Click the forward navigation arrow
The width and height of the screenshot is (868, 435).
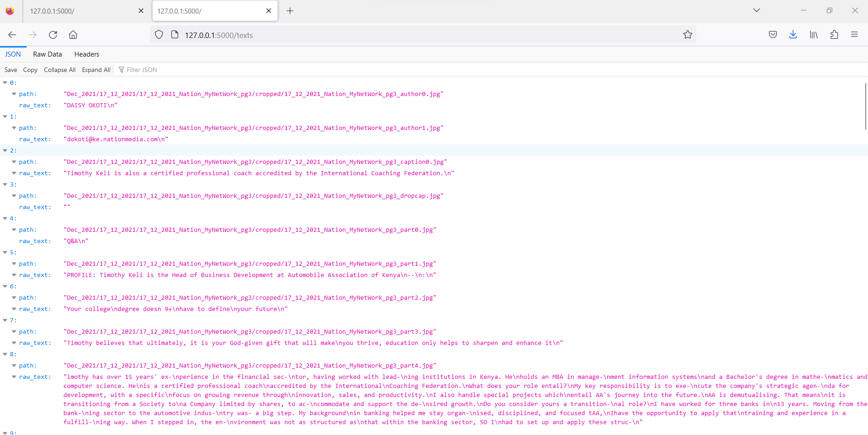(x=33, y=35)
